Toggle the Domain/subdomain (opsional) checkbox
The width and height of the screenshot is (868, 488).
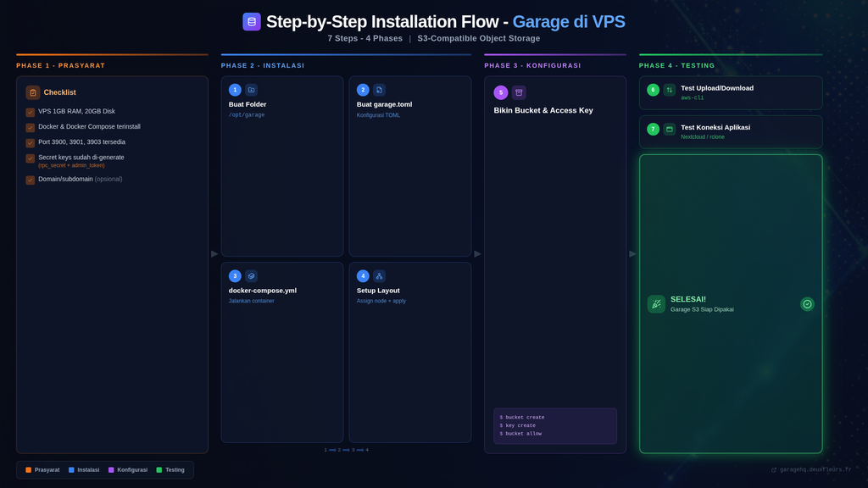coord(31,180)
